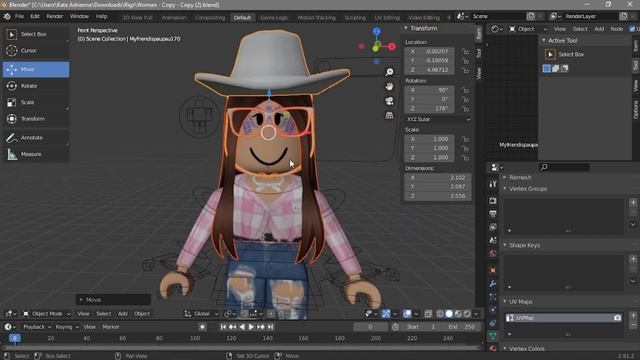Select the Select Box tool in toolbar

(x=36, y=34)
